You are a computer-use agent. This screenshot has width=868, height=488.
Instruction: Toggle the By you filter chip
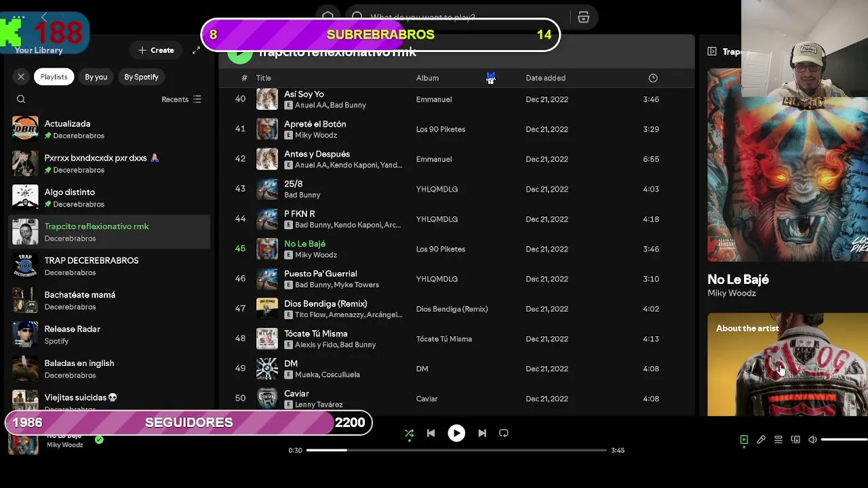(96, 77)
